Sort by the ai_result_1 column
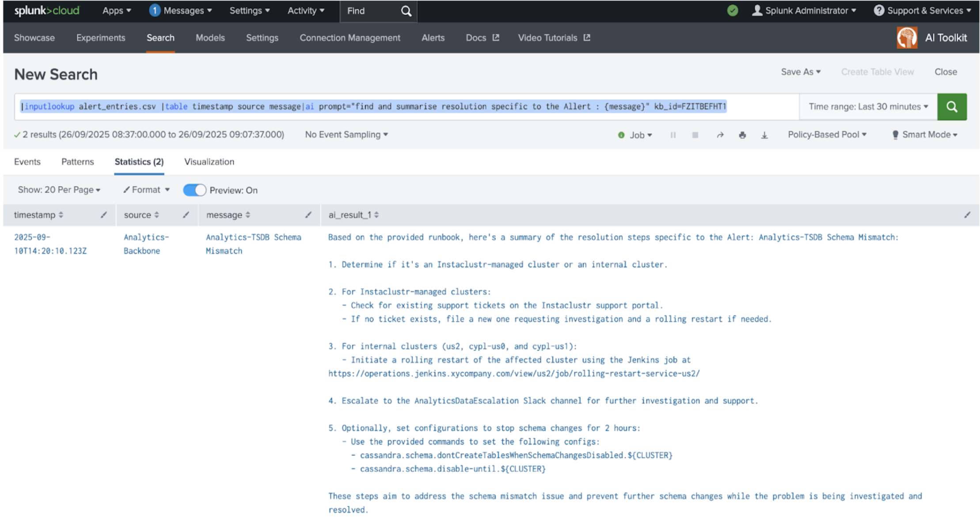980x527 pixels. (353, 215)
